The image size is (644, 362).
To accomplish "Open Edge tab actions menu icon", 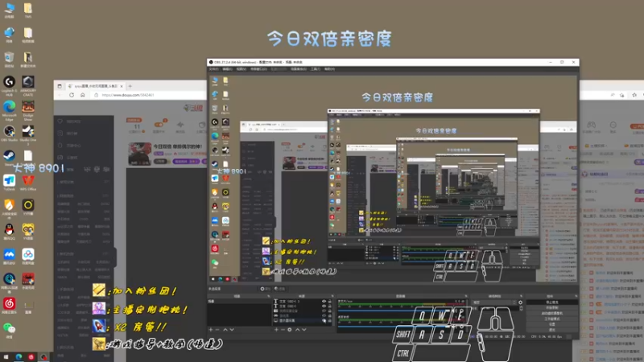I will pos(60,86).
